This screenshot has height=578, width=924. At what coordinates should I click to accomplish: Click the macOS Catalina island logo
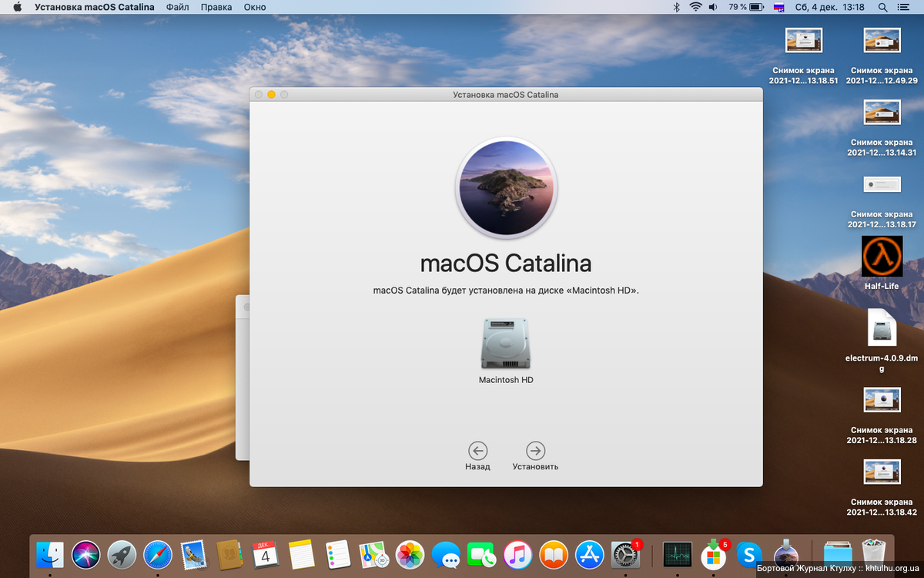[506, 188]
